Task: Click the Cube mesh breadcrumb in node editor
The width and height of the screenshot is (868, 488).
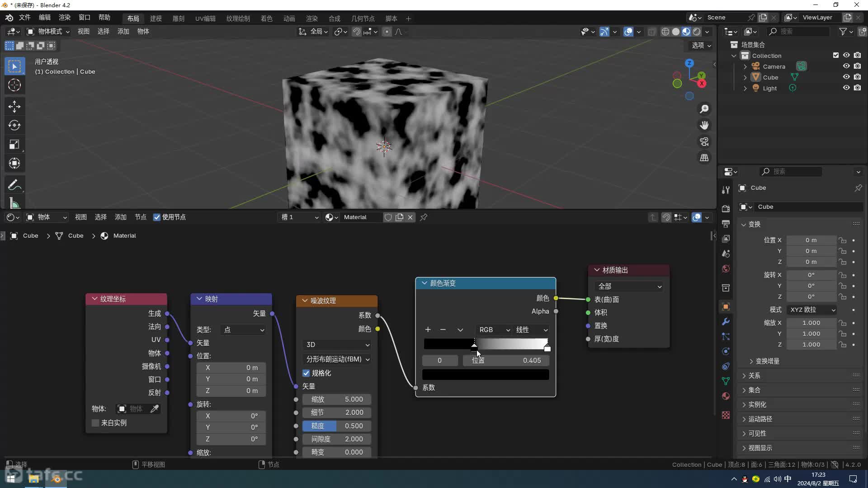Action: [70, 236]
